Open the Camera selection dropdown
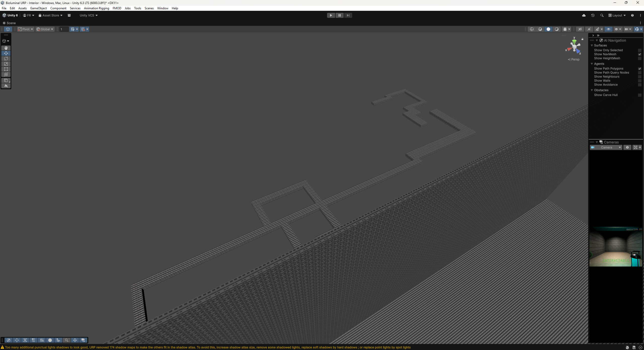 click(606, 147)
